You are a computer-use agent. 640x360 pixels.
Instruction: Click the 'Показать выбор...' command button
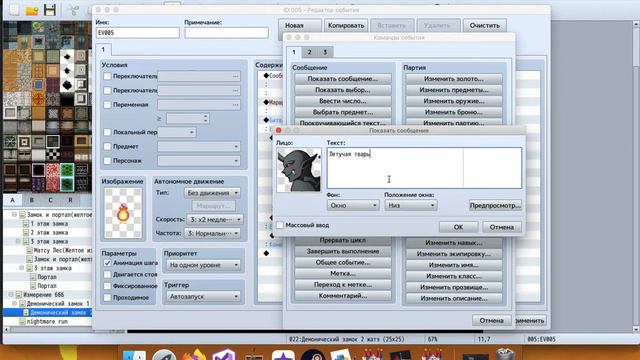click(x=342, y=90)
